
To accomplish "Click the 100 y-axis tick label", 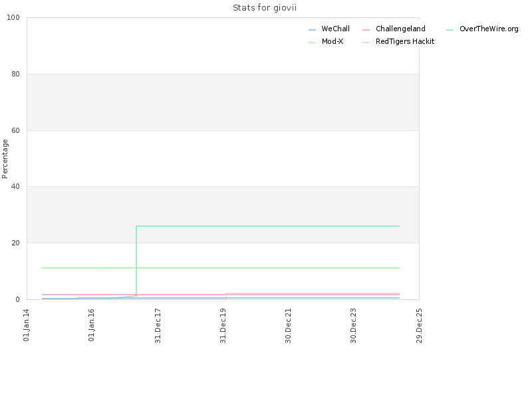I will (x=13, y=18).
